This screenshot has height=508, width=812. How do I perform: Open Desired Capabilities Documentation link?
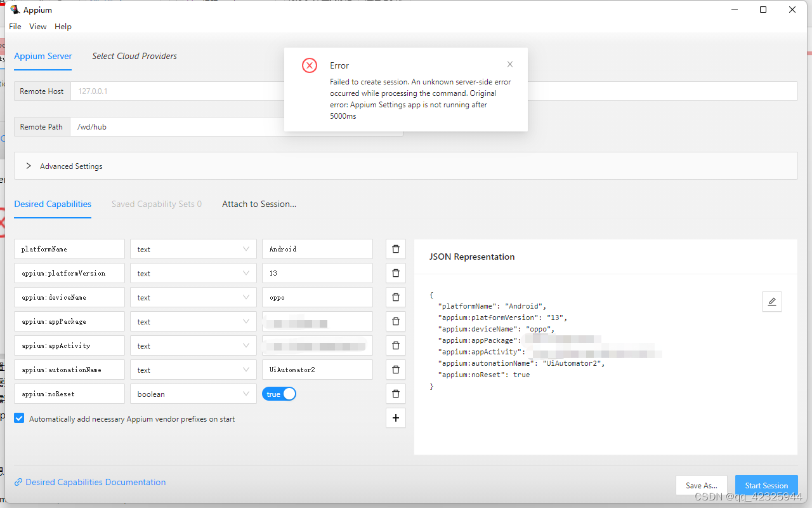pyautogui.click(x=96, y=483)
